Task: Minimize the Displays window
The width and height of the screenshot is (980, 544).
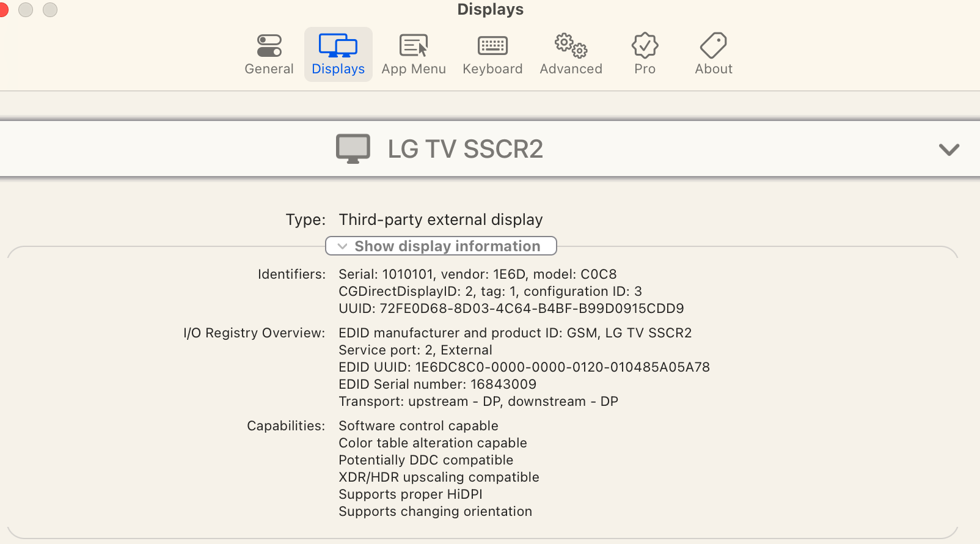Action: point(26,10)
